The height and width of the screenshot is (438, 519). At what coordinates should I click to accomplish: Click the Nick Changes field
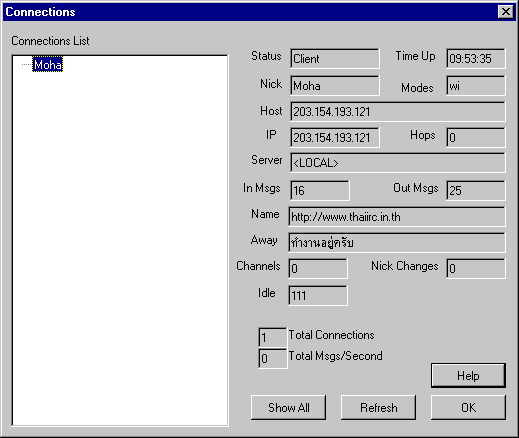point(476,268)
